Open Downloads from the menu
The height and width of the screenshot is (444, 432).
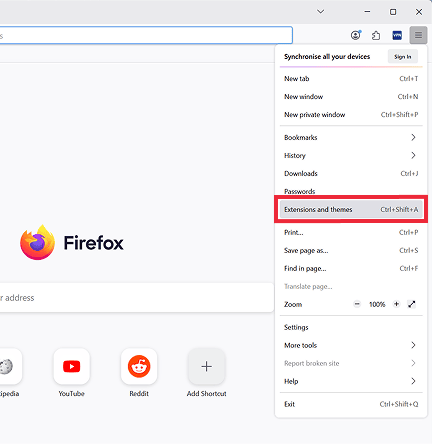tap(351, 173)
